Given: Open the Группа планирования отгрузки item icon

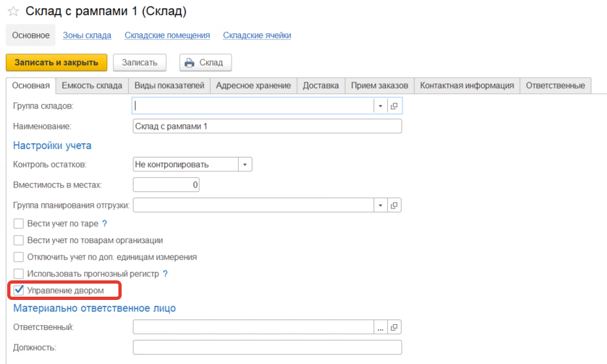Looking at the screenshot, I should [394, 205].
